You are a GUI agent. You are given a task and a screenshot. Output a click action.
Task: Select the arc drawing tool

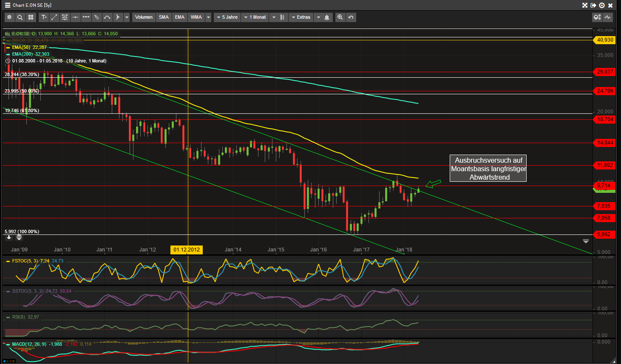tap(107, 17)
